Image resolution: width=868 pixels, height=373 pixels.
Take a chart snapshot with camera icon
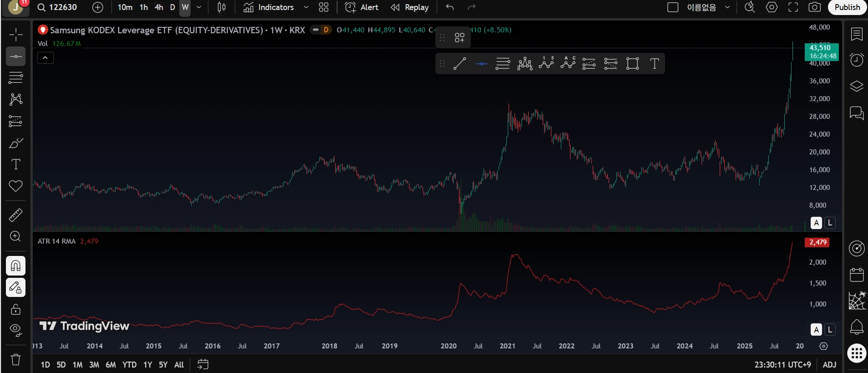pos(814,7)
